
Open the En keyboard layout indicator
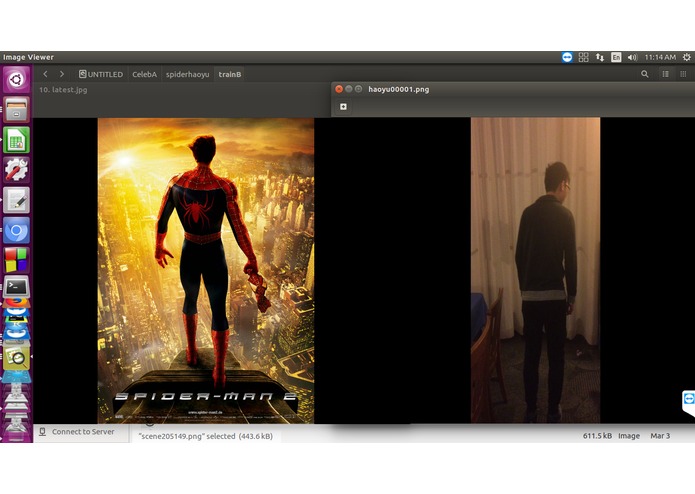click(x=616, y=57)
